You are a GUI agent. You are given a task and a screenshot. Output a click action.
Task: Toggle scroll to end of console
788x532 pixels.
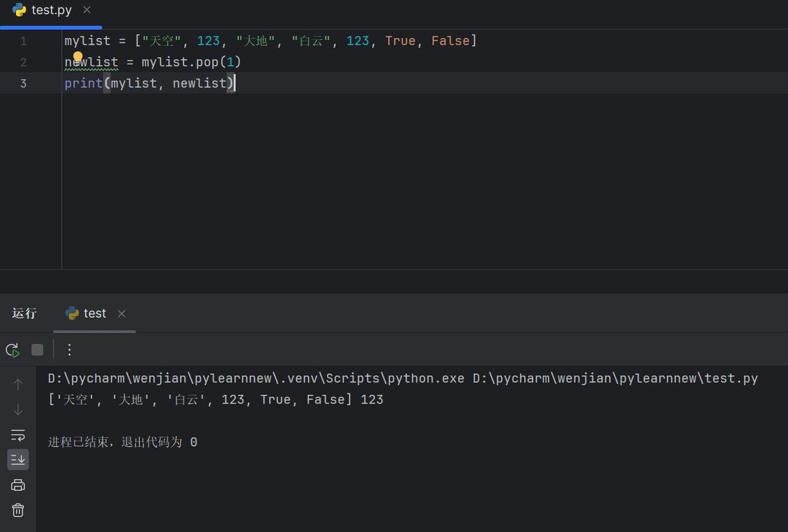pyautogui.click(x=18, y=460)
